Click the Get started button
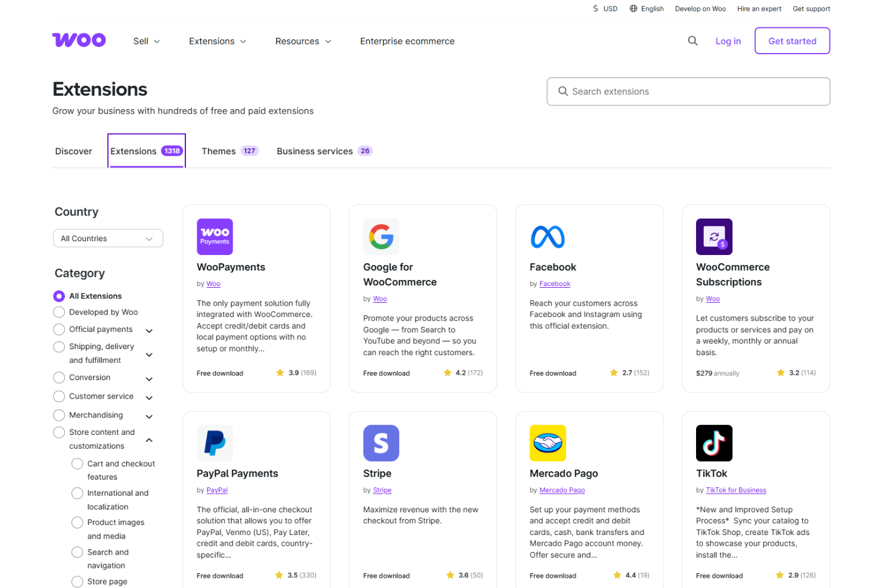This screenshot has height=588, width=882. tap(792, 41)
